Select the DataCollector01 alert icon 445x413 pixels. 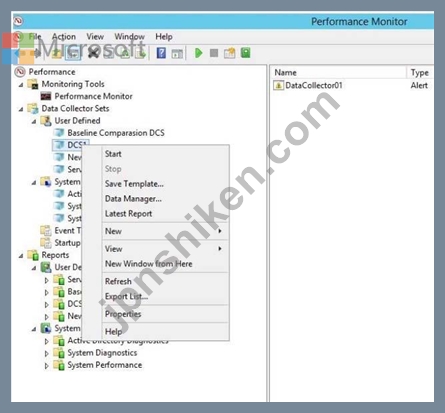(278, 85)
